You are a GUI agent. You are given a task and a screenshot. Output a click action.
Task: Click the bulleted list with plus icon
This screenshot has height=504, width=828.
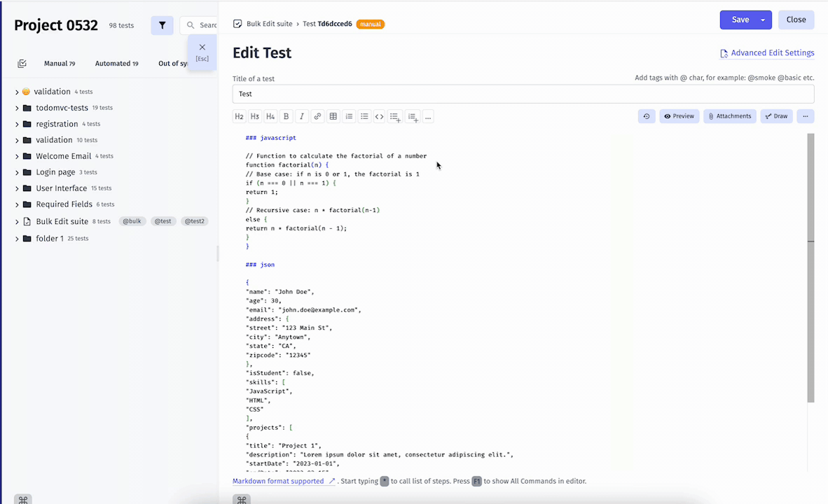tap(395, 117)
